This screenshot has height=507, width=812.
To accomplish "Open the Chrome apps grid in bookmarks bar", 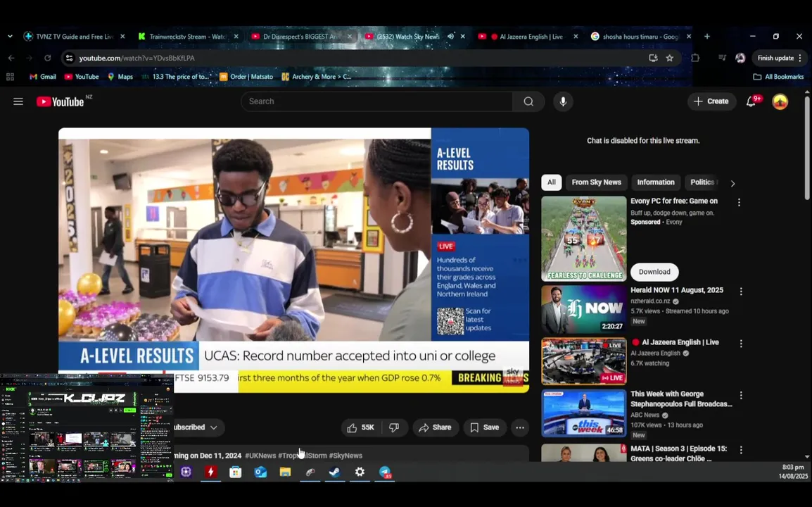I will [10, 77].
